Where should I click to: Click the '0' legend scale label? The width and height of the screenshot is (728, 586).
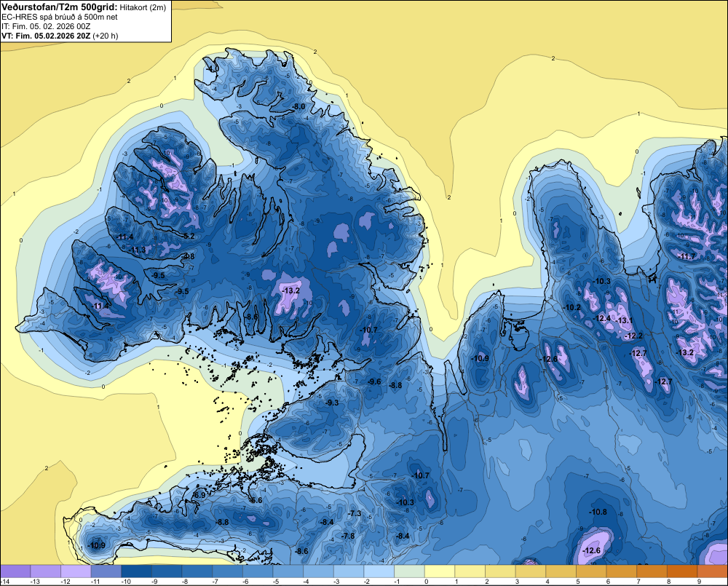[x=427, y=582]
